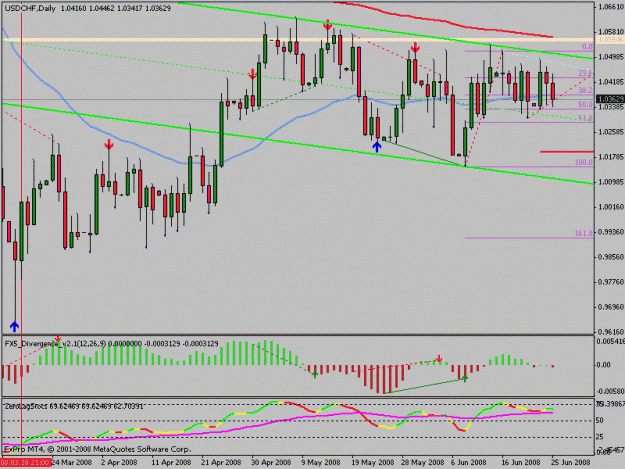Click the 0.99360 price scale label
Screen dimensions: 625x469
pyautogui.click(x=611, y=232)
